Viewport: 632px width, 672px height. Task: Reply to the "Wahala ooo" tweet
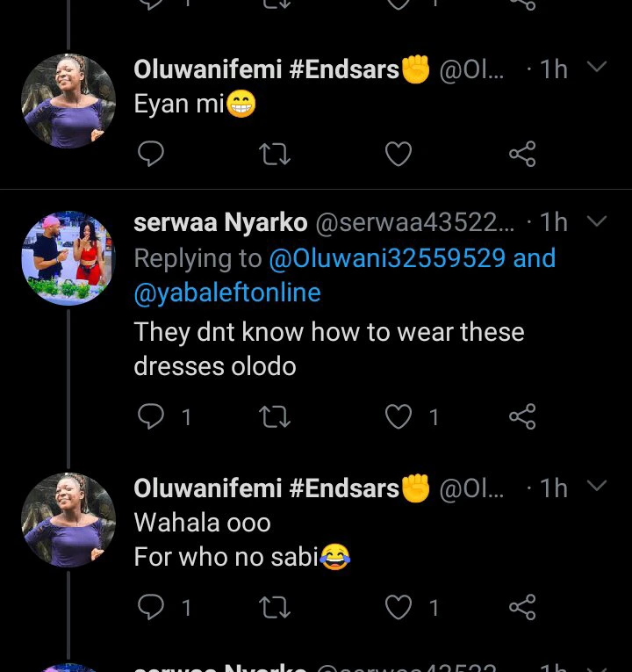point(152,607)
